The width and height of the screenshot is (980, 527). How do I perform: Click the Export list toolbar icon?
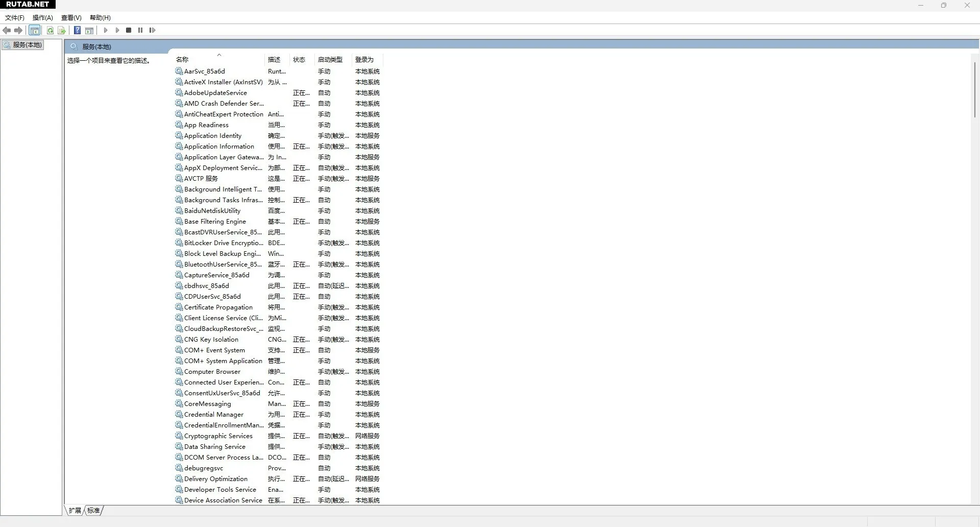pyautogui.click(x=62, y=31)
